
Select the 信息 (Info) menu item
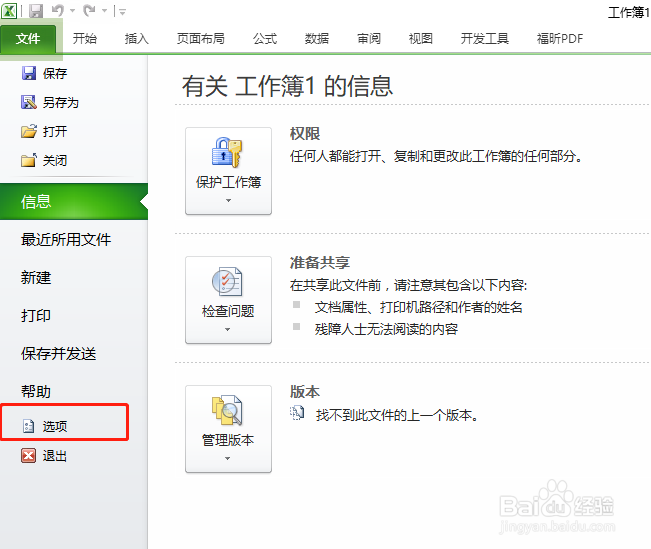tap(74, 201)
